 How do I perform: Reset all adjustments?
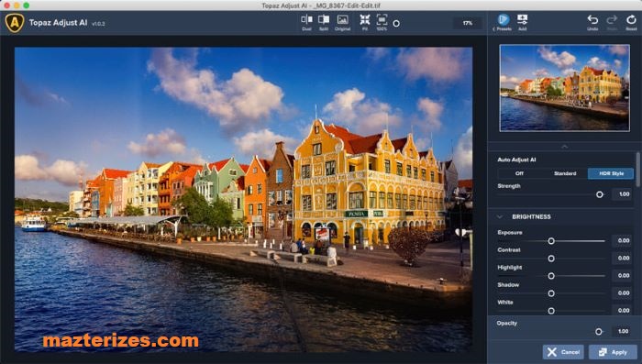tap(631, 23)
